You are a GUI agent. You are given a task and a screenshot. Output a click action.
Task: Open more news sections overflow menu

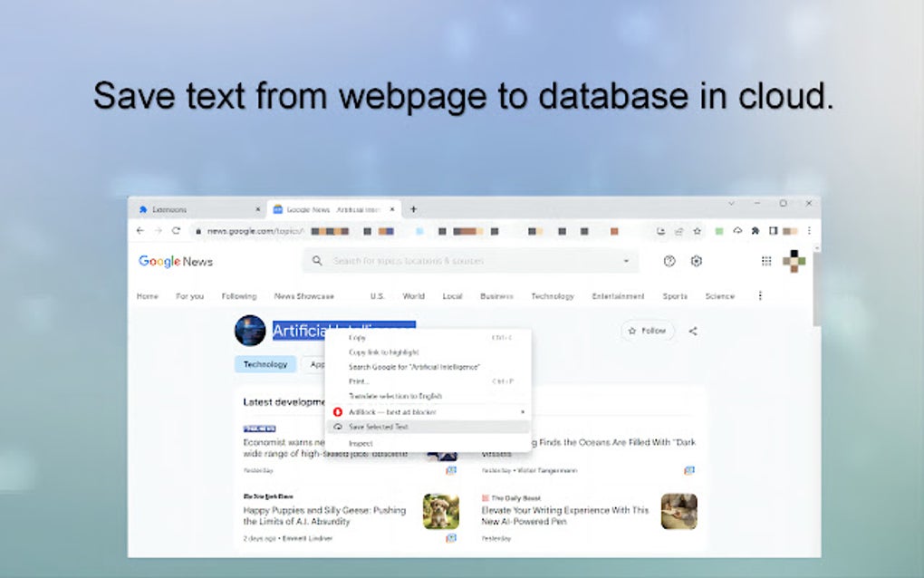coord(760,295)
